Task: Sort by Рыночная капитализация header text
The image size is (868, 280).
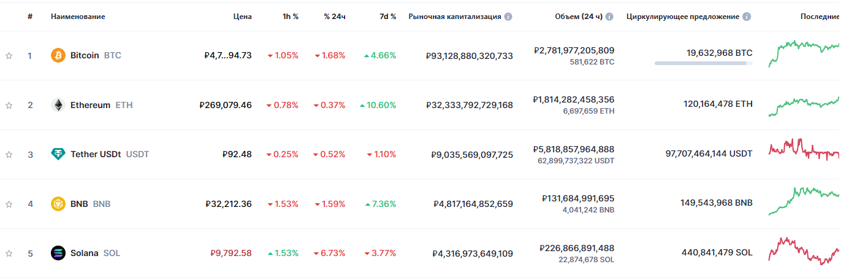Action: 455,17
